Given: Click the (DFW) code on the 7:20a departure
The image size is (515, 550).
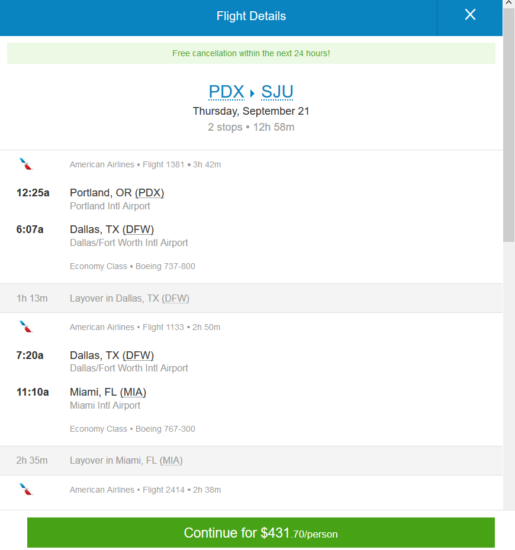Looking at the screenshot, I should [138, 355].
